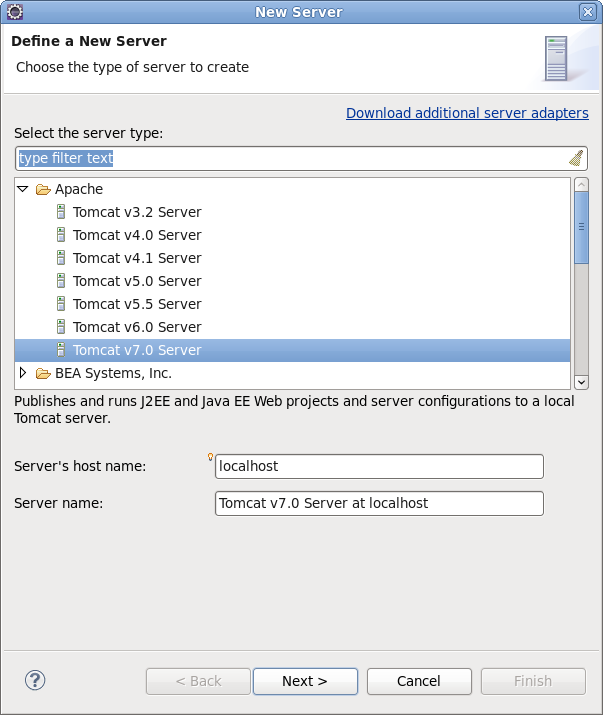Collapse the Apache tree node
Image resolution: width=603 pixels, height=715 pixels.
tap(22, 189)
